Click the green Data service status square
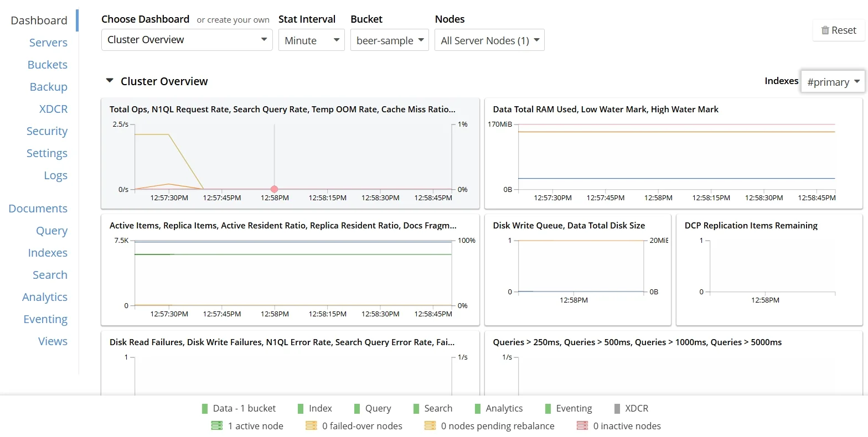The image size is (868, 437). point(205,409)
